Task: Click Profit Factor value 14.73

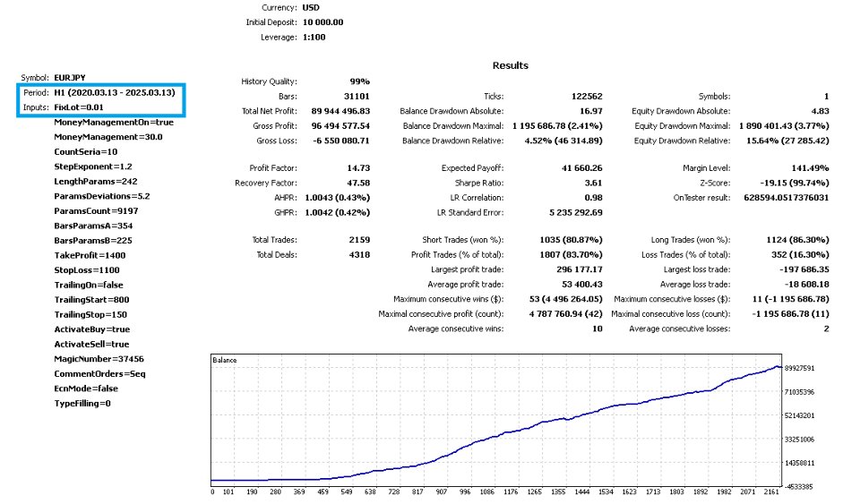Action: pyautogui.click(x=358, y=168)
